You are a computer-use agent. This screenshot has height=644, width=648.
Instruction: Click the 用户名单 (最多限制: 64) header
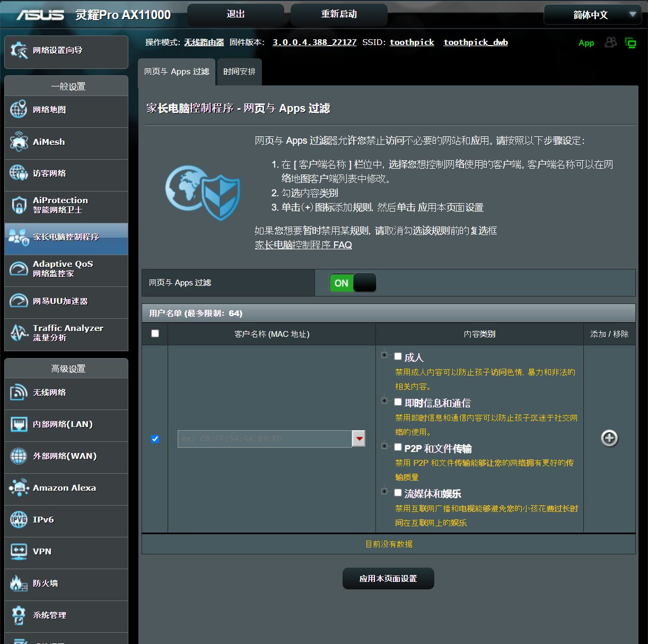196,314
